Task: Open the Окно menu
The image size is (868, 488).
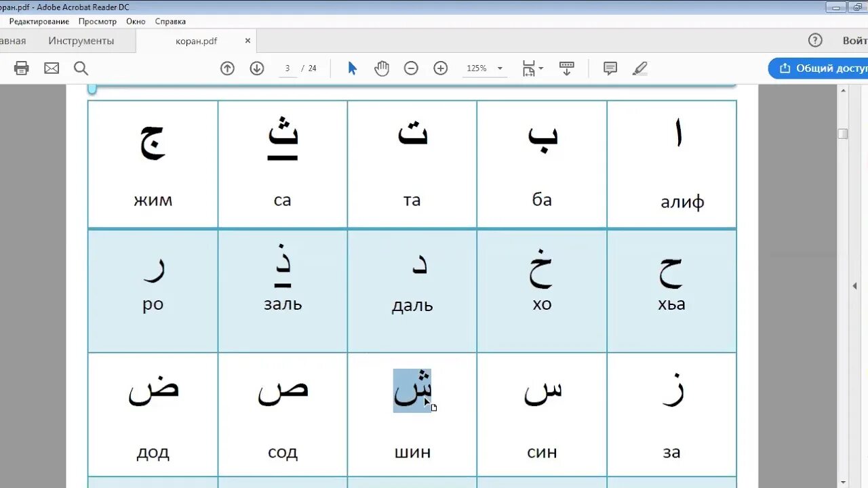Action: [x=136, y=21]
